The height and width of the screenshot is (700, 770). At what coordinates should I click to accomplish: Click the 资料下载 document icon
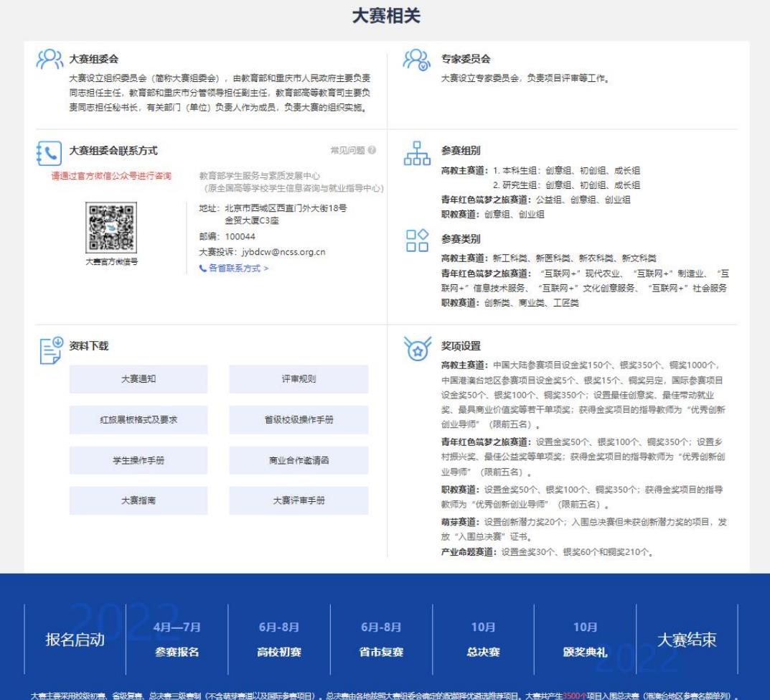[50, 350]
